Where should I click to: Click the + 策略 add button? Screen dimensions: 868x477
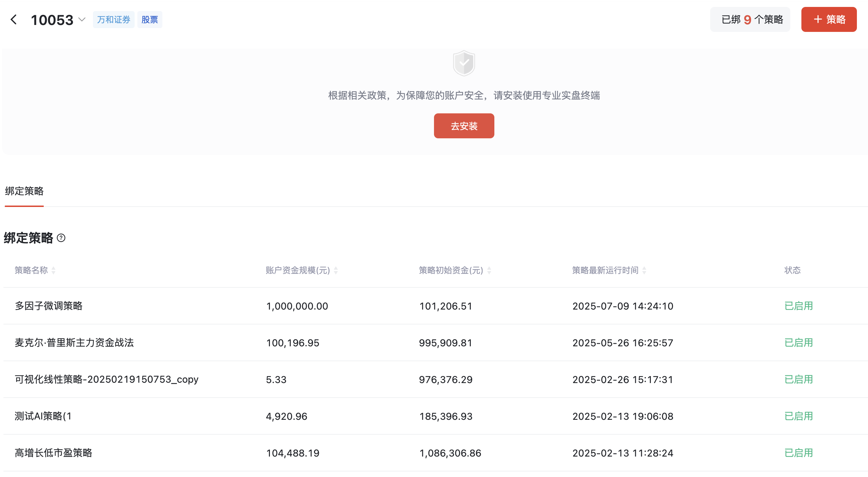829,19
